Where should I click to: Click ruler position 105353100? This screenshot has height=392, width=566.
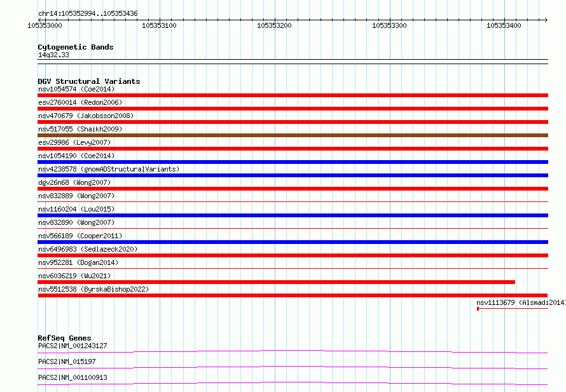pos(159,25)
